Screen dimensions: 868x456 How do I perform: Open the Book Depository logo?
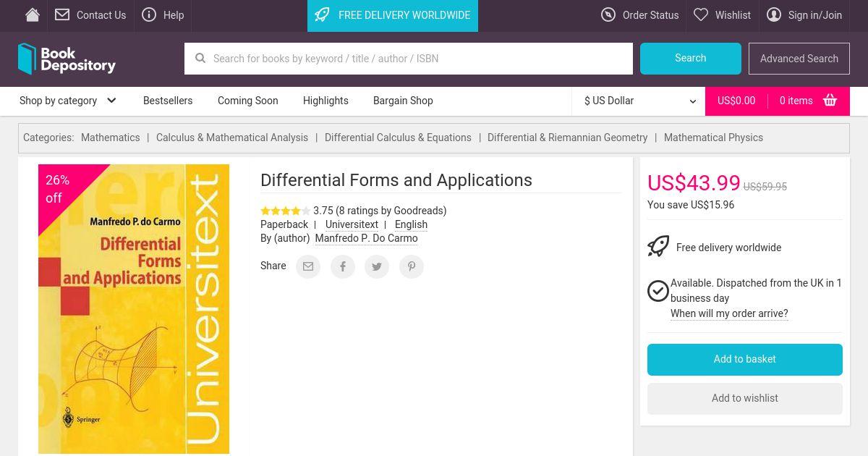[67, 59]
